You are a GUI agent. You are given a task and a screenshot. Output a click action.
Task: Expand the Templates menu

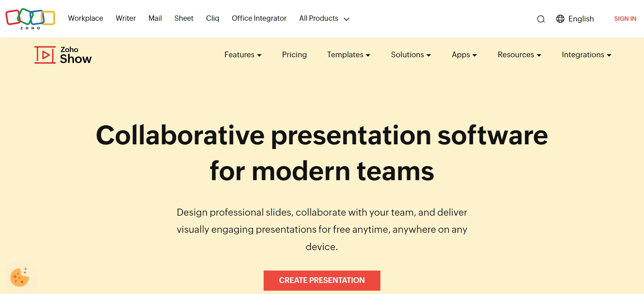pos(348,55)
